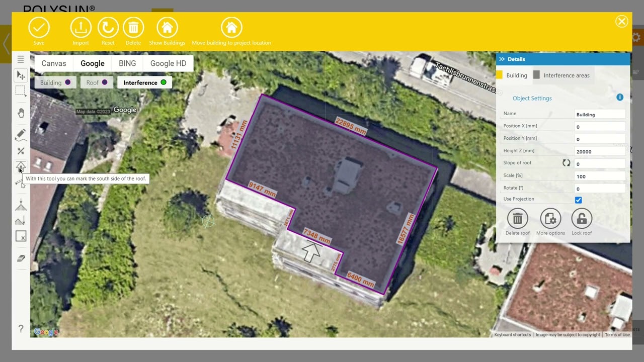Close the editor with the X button
This screenshot has height=362, width=644.
pyautogui.click(x=622, y=21)
